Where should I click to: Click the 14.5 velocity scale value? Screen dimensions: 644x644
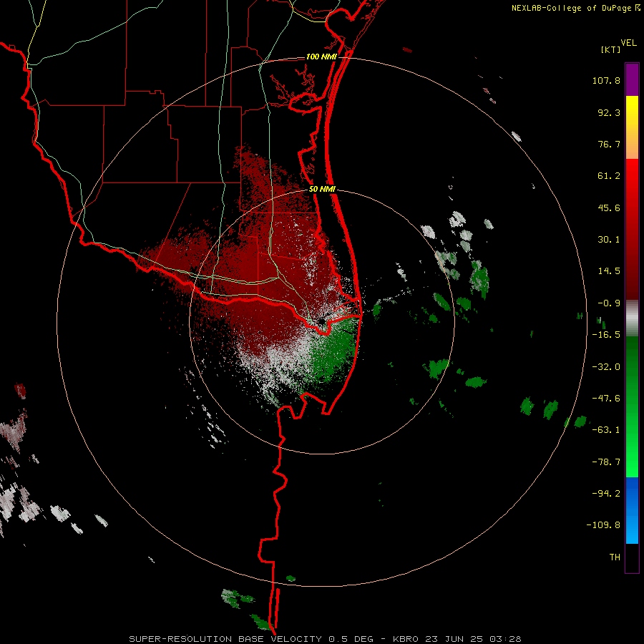point(609,271)
